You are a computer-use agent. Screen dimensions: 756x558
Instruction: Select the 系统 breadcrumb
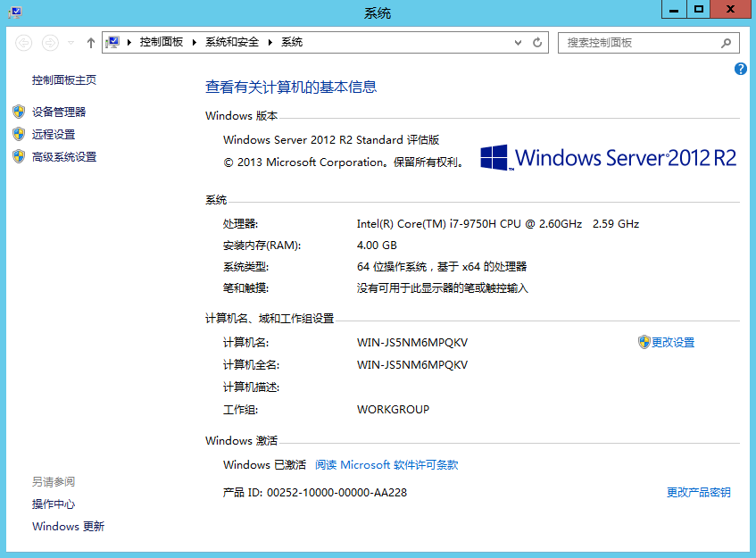pos(292,43)
